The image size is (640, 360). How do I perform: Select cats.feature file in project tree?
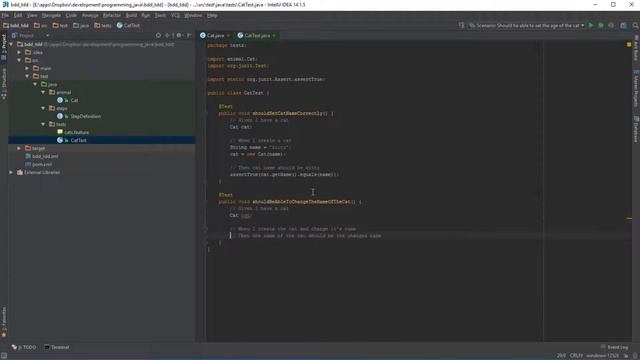(x=76, y=132)
